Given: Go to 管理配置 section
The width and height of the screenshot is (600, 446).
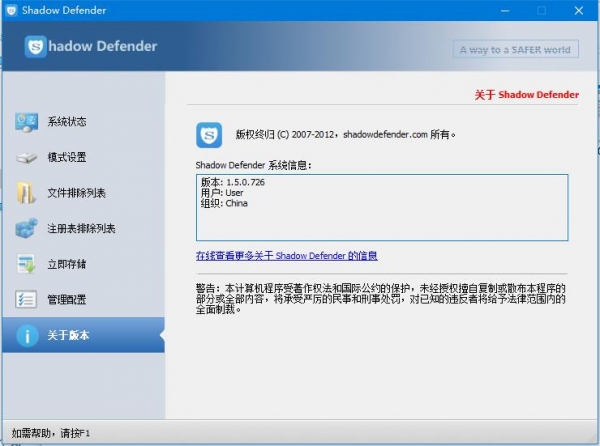Looking at the screenshot, I should pyautogui.click(x=83, y=299).
